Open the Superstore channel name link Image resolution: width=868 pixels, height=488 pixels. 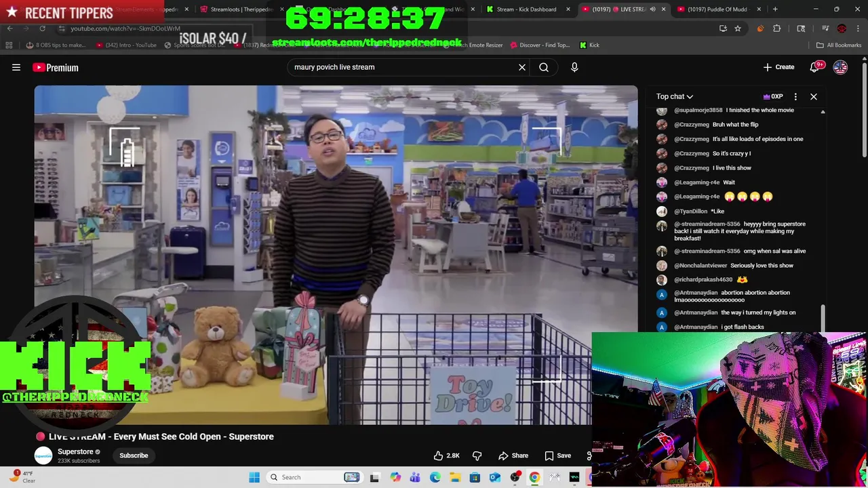(75, 452)
